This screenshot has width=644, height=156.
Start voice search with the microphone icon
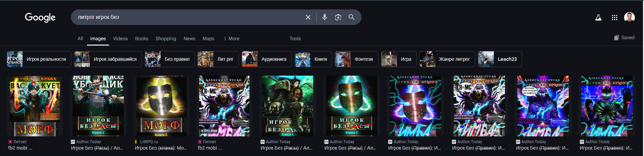[x=325, y=17]
